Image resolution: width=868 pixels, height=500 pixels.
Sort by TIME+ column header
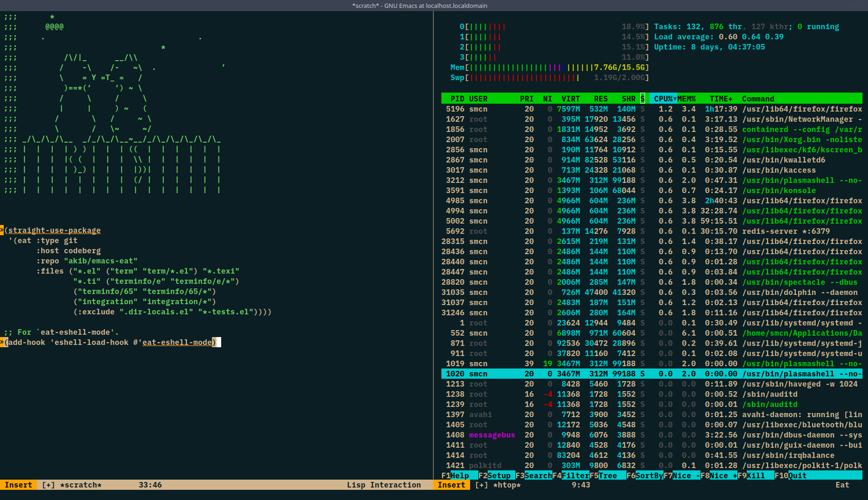point(721,99)
